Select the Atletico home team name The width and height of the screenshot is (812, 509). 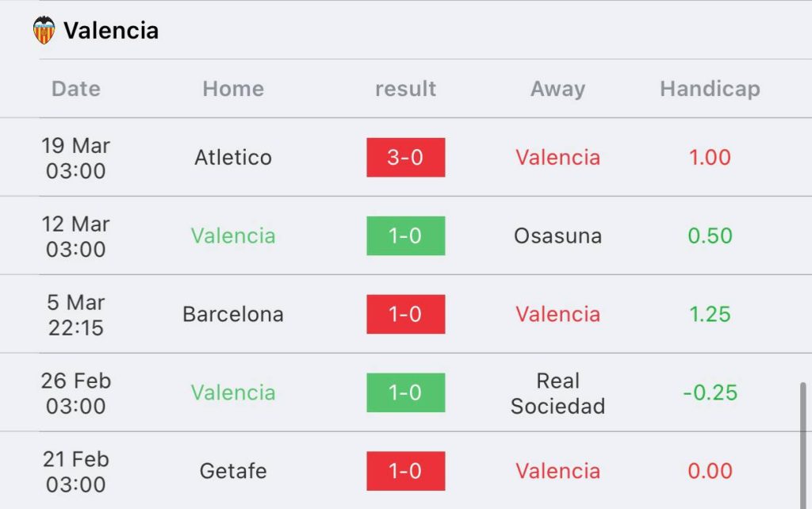point(233,158)
